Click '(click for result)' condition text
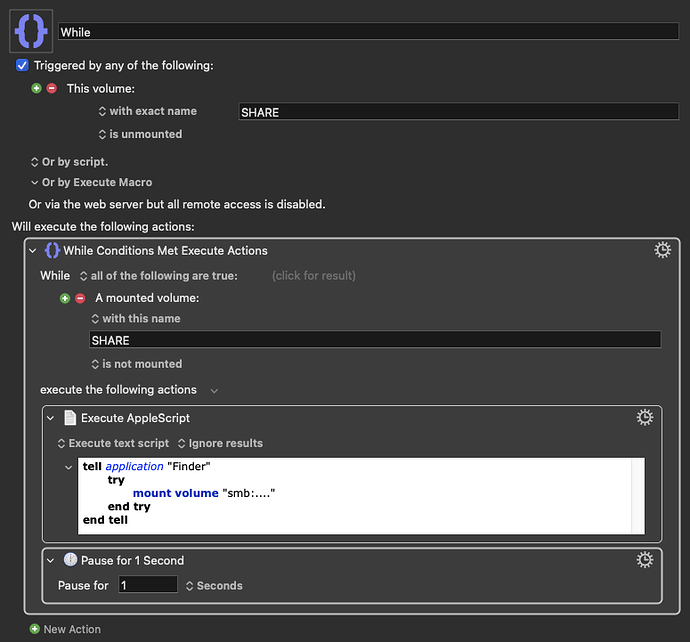Image resolution: width=690 pixels, height=642 pixels. coord(313,275)
